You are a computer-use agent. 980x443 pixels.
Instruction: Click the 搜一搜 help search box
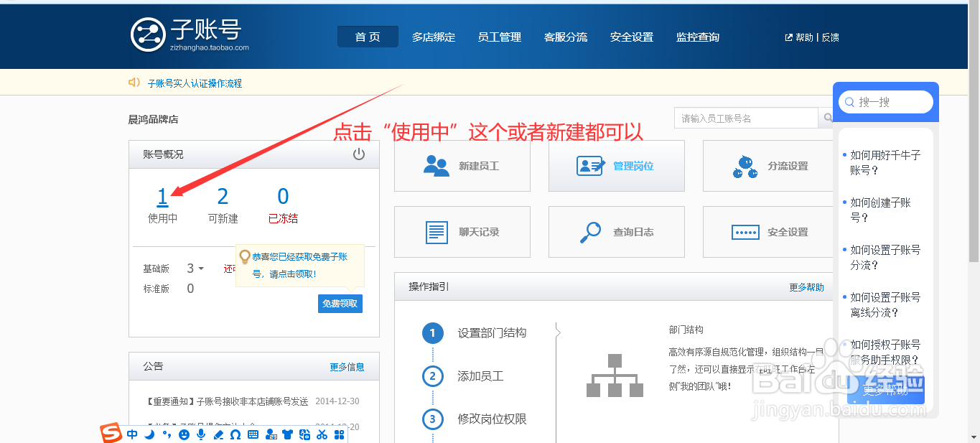click(x=886, y=102)
